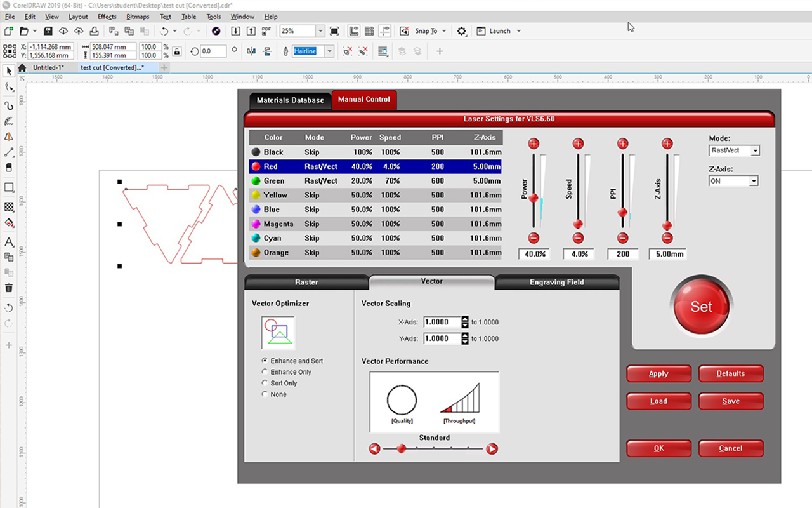Click the Open folder icon in toolbar

24,30
